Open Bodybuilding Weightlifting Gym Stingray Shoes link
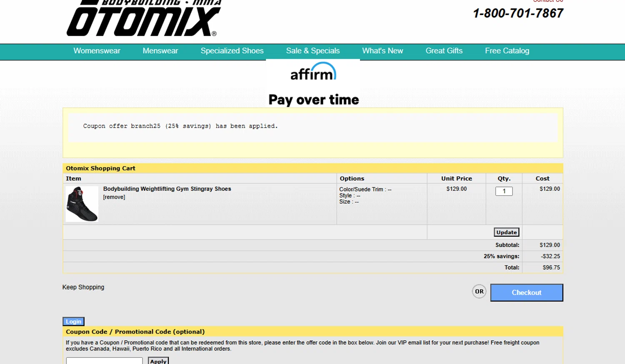 (x=167, y=189)
